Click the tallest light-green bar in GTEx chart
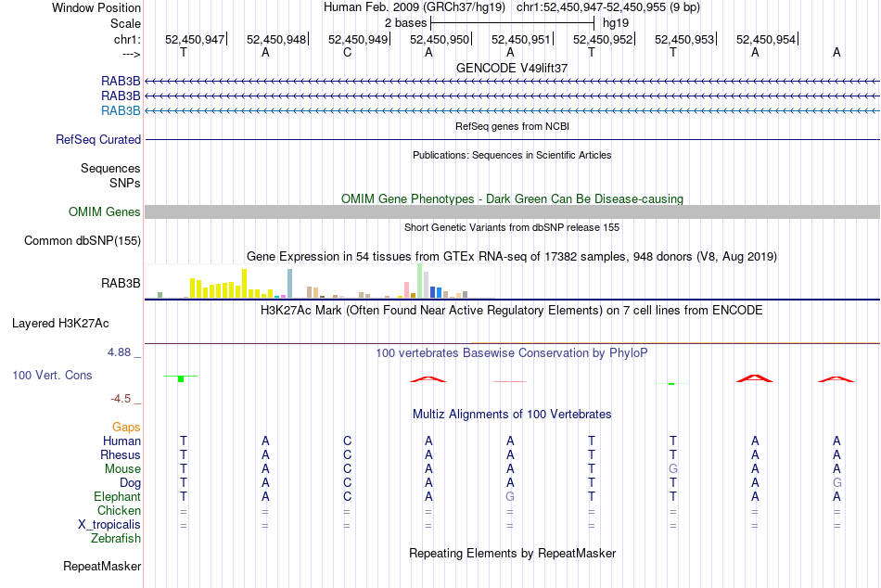This screenshot has height=588, width=881. pyautogui.click(x=420, y=280)
